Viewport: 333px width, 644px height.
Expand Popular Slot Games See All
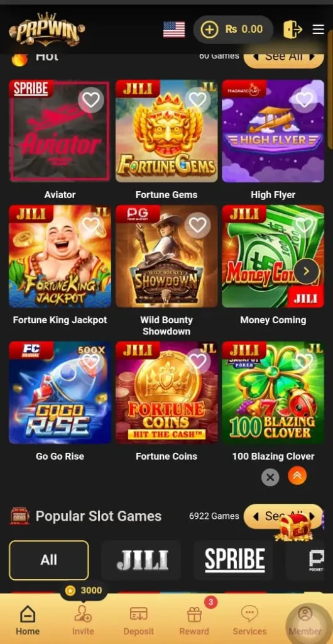(284, 516)
